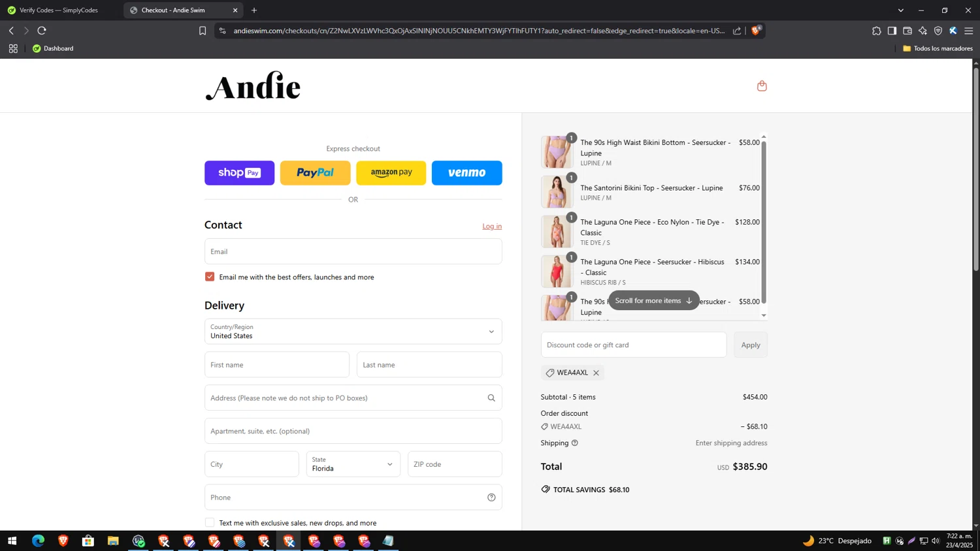The width and height of the screenshot is (980, 551).
Task: Click the Laguna One Piece Hibiscus thumbnail
Action: coord(557,272)
